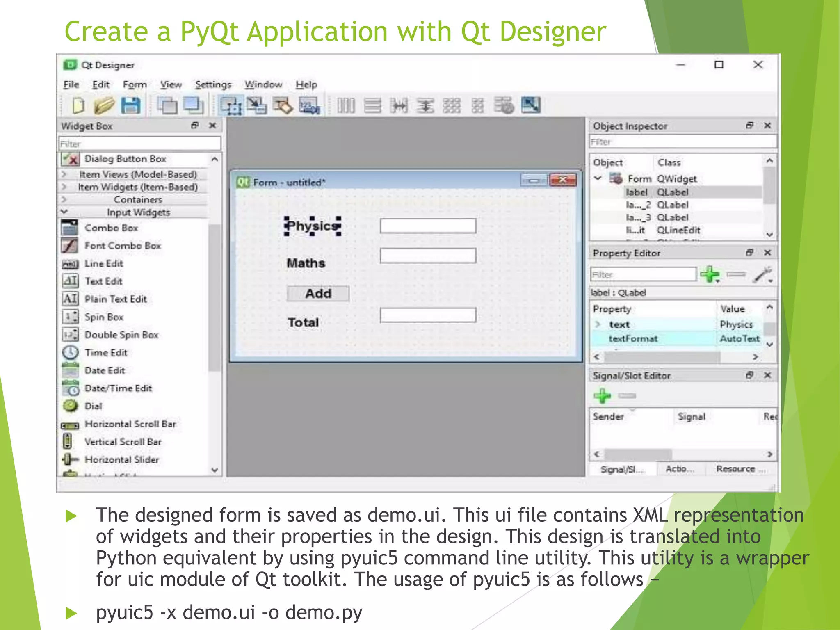Click the Open folder toolbar icon
The image size is (840, 630).
pyautogui.click(x=104, y=106)
